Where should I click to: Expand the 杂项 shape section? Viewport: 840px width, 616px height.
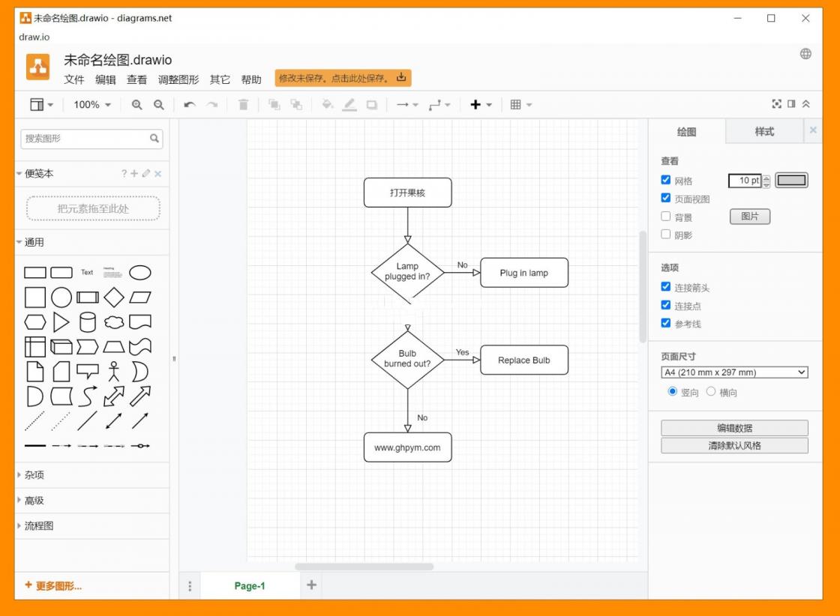click(x=92, y=474)
